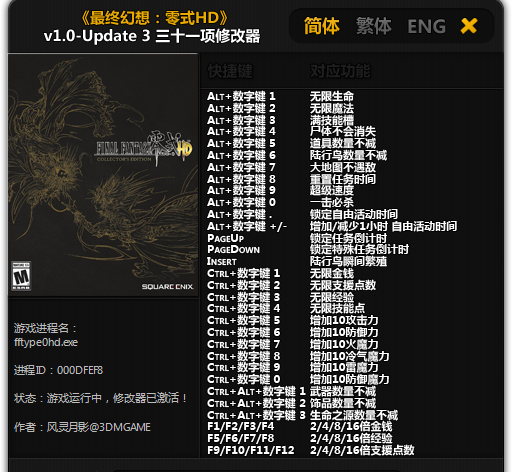Click the Insert hotkey label
The height and width of the screenshot is (472, 512).
point(222,262)
